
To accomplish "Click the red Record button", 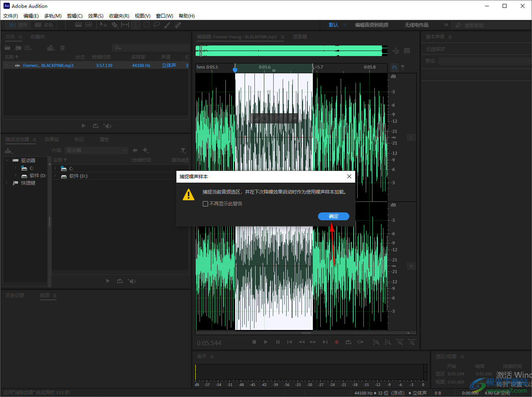I will pyautogui.click(x=336, y=342).
